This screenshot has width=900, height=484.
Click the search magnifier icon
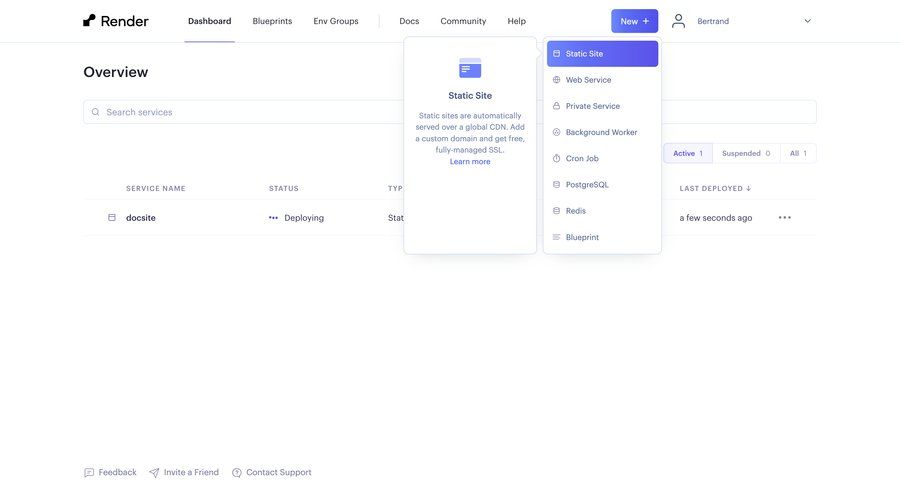coord(96,112)
